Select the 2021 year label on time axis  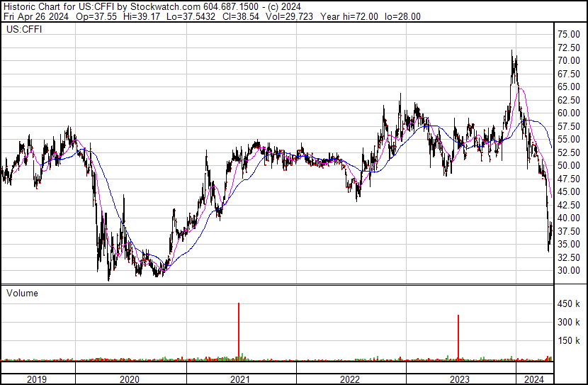[x=240, y=379]
